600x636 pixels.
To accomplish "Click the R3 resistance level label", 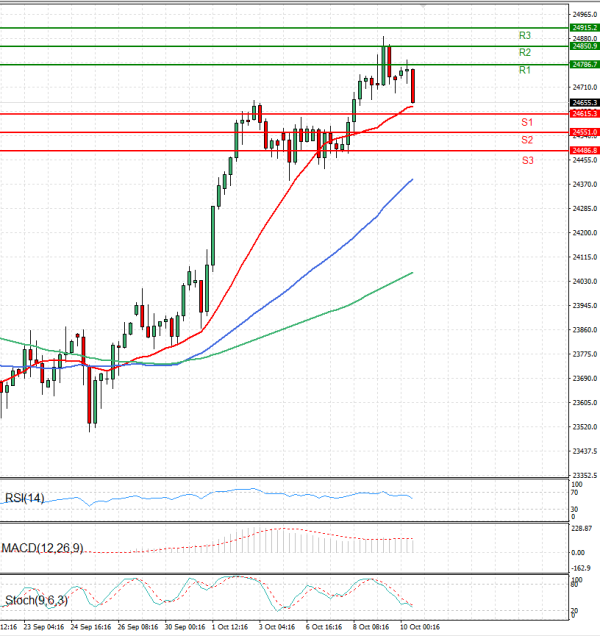I will point(525,35).
